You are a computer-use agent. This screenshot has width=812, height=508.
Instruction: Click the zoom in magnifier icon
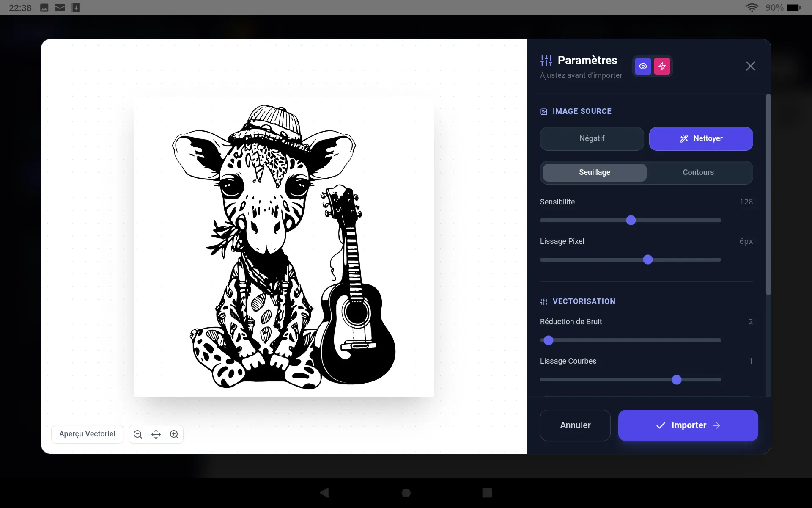[174, 434]
